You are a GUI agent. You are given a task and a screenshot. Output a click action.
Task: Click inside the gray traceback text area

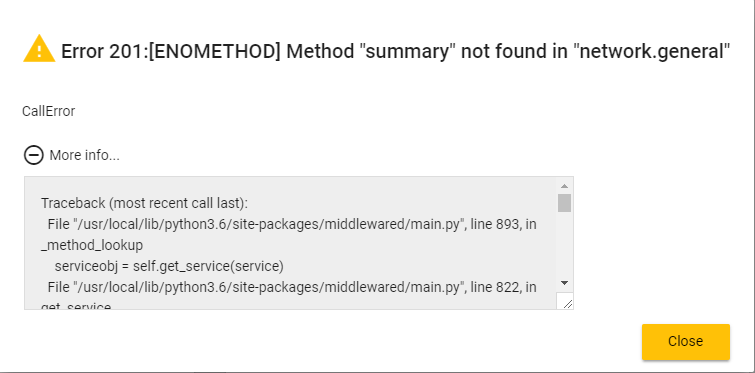click(291, 243)
